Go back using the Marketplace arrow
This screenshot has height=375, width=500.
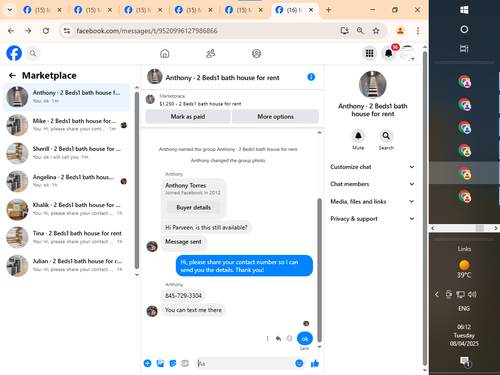[x=12, y=76]
